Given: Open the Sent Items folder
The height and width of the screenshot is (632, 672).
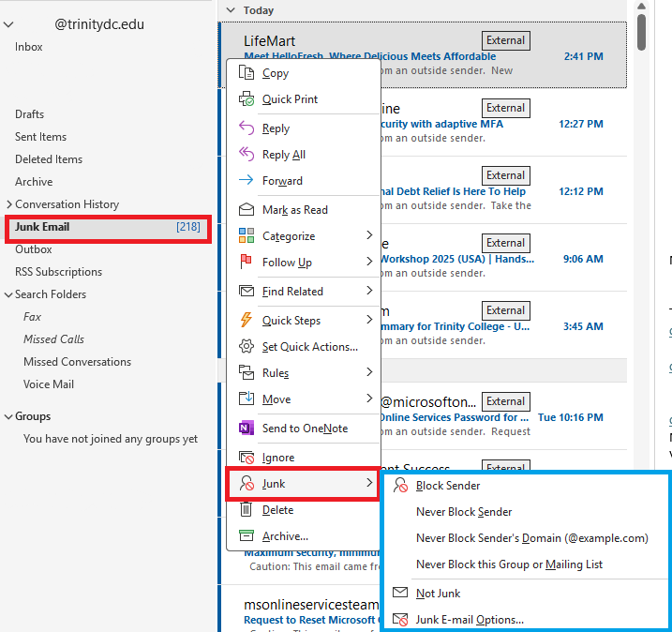Looking at the screenshot, I should coord(40,137).
